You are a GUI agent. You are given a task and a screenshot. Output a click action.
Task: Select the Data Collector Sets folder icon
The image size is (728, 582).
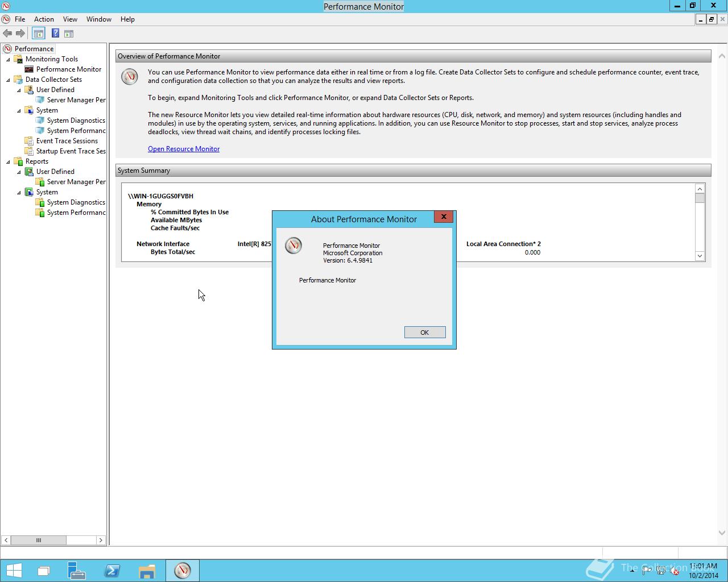click(18, 80)
